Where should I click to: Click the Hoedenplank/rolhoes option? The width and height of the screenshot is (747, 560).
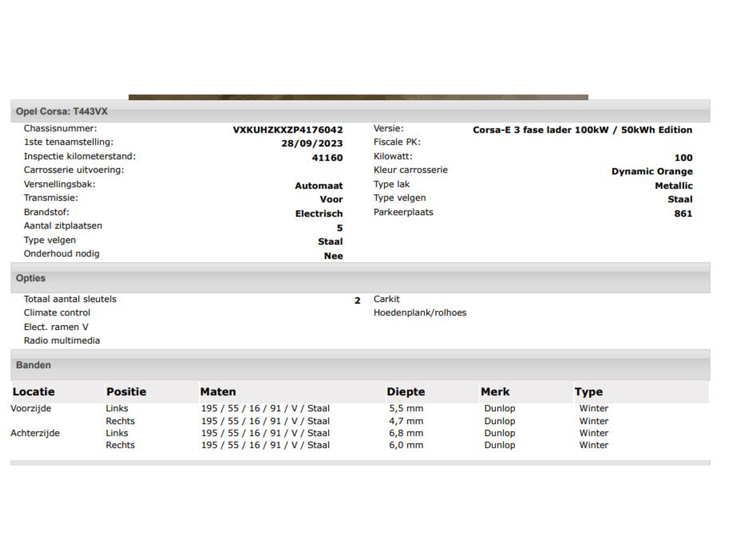419,313
